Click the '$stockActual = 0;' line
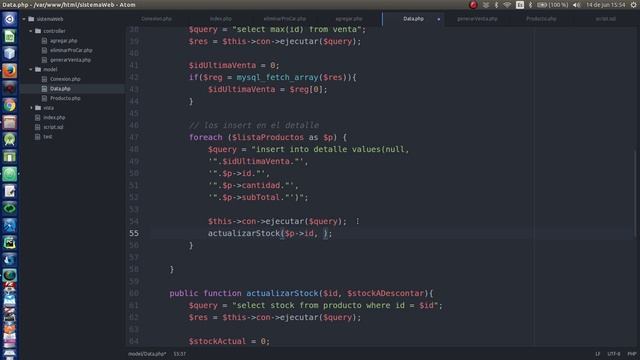Viewport: 640px width, 360px height. tap(229, 341)
